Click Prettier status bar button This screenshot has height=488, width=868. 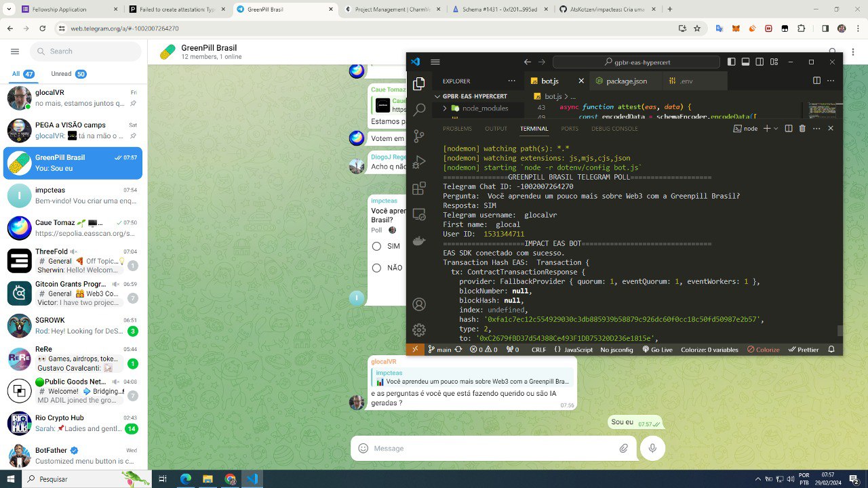[803, 350]
